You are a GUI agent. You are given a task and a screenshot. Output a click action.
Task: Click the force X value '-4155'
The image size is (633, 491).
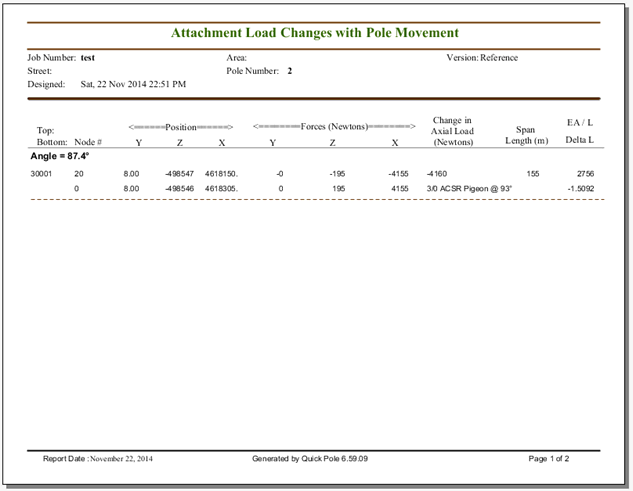pos(398,174)
